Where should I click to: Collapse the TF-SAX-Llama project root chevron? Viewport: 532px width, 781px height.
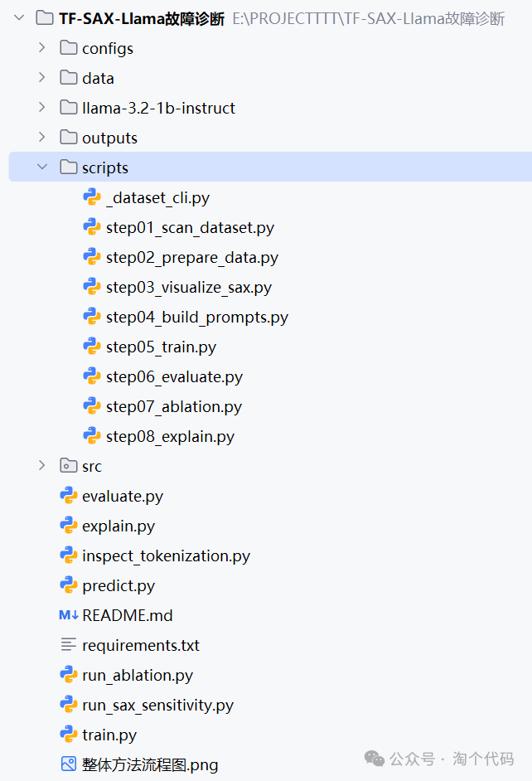[x=19, y=18]
